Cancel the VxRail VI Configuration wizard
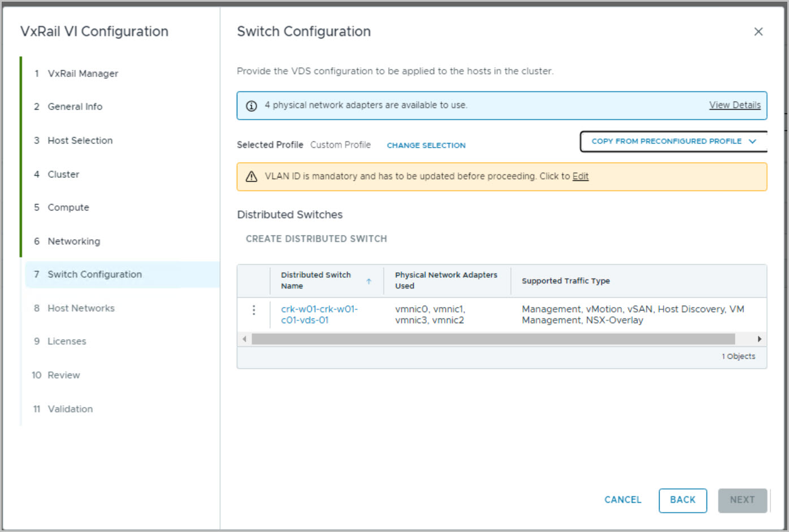Screen dimensions: 789x532 pyautogui.click(x=622, y=500)
